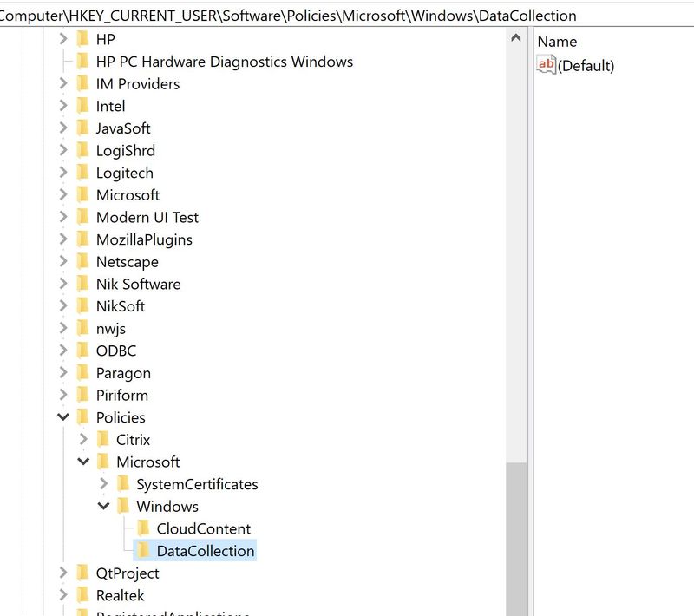Click the tree scrollbar up arrow

pyautogui.click(x=515, y=38)
